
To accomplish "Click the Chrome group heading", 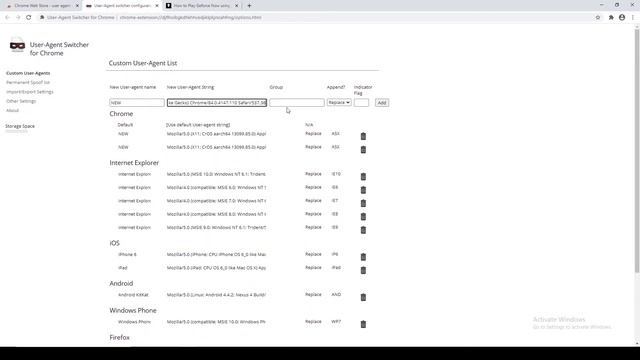I will tap(121, 114).
